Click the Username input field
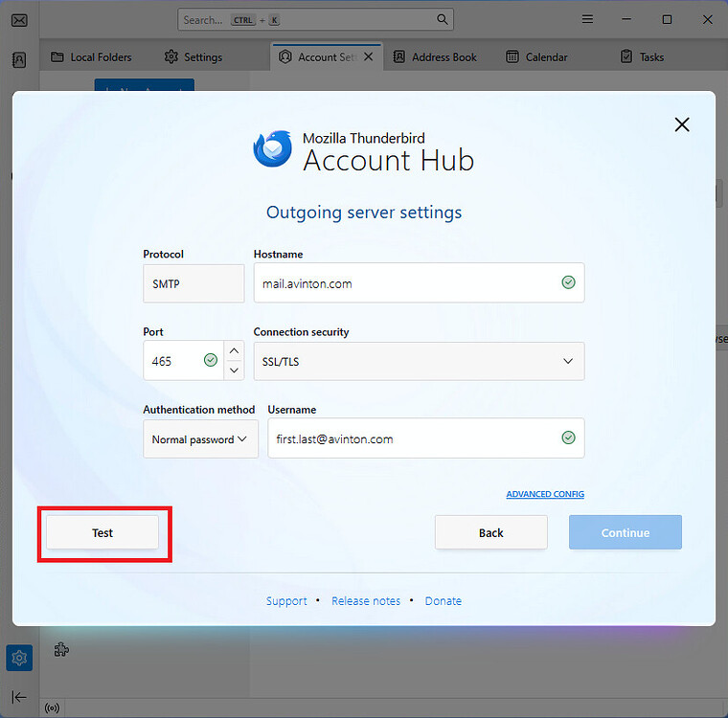The height and width of the screenshot is (718, 728). click(x=425, y=438)
